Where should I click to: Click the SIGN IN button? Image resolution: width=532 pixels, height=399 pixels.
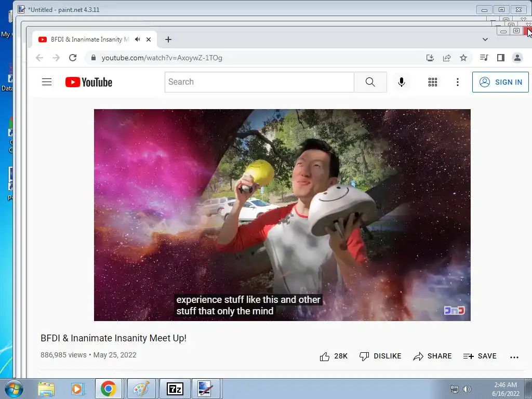tap(500, 82)
